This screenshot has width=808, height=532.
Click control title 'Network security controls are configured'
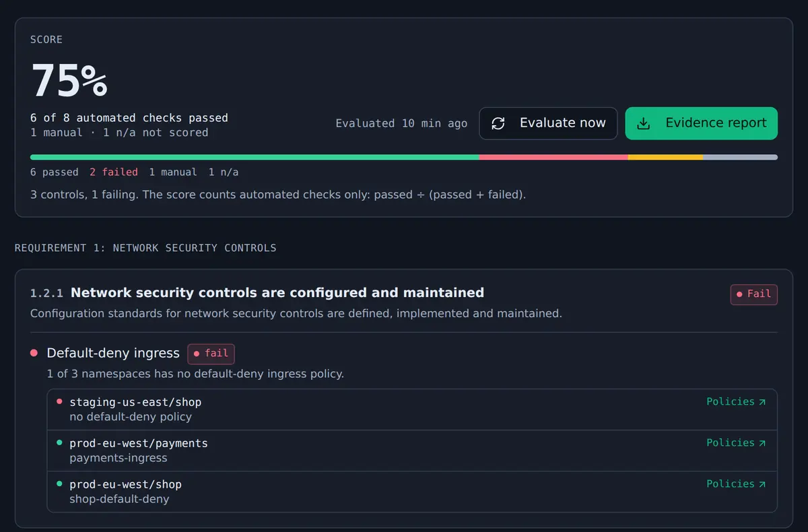(x=277, y=293)
